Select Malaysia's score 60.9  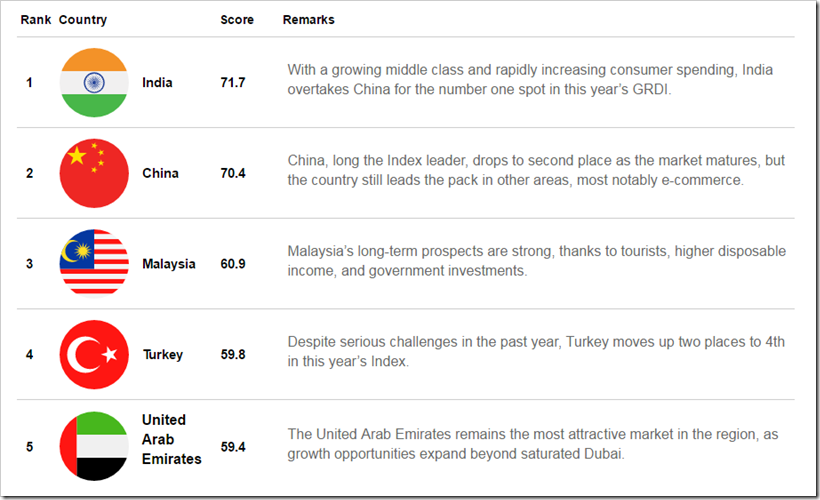[x=234, y=264]
